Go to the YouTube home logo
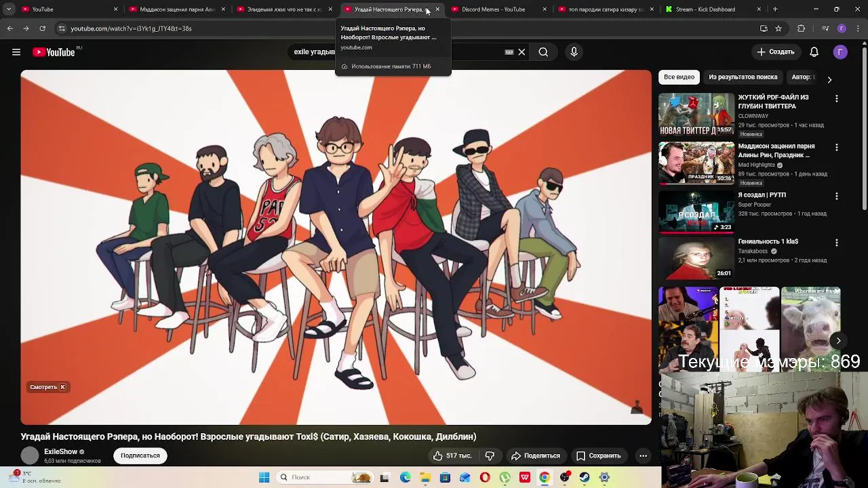The width and height of the screenshot is (868, 488). pos(54,52)
